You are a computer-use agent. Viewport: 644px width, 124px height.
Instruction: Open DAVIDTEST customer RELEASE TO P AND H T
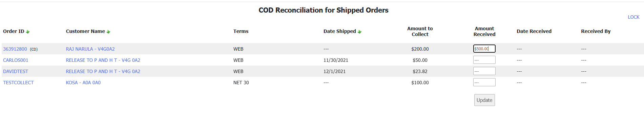[x=103, y=71]
